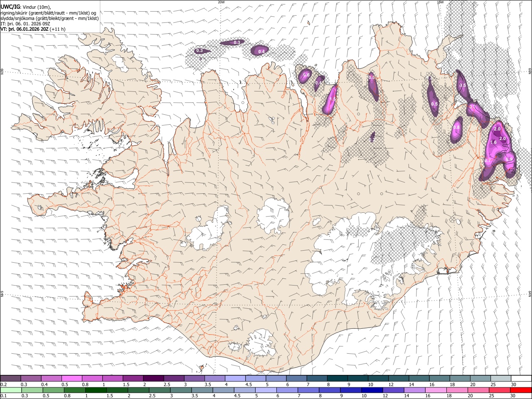Pick the lower legend swatch labeled 2.5
The width and height of the screenshot is (532, 399).
coord(160,390)
